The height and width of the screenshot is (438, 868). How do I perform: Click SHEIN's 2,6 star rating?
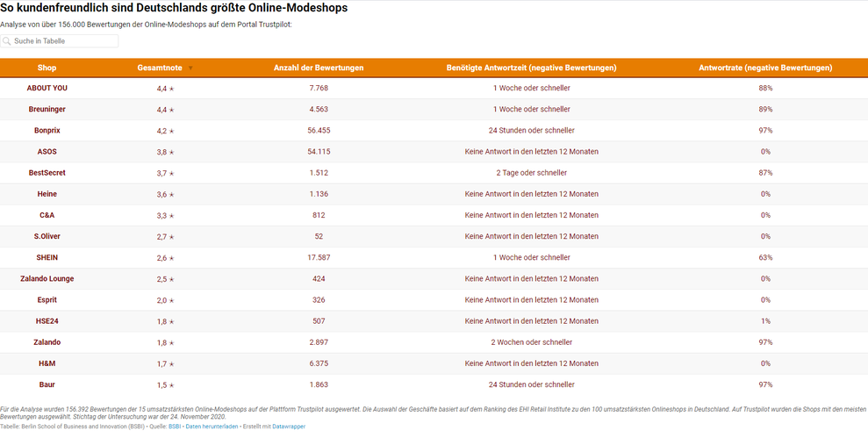click(x=166, y=258)
